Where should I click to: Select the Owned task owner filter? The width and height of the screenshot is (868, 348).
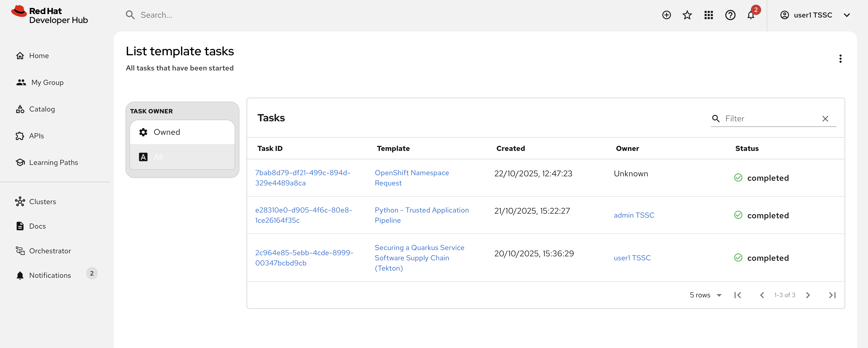click(x=182, y=132)
